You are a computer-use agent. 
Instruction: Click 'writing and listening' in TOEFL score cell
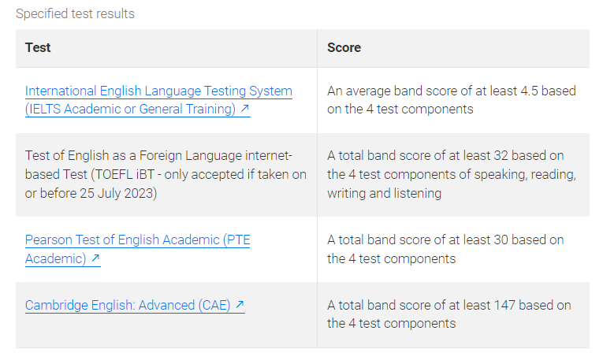click(384, 193)
